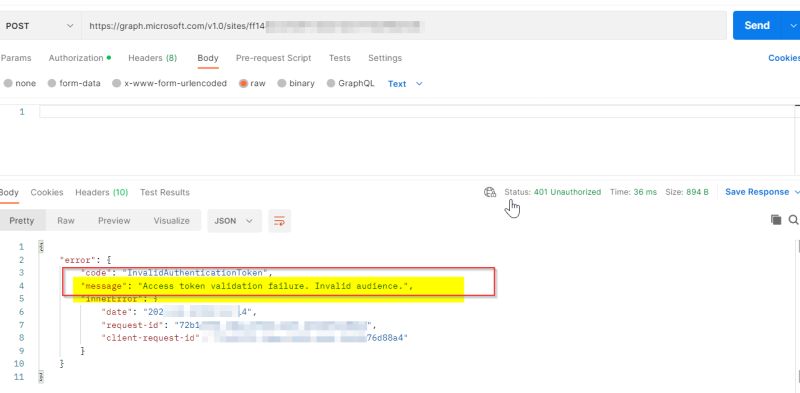Click the blue Send button
Viewport: 800px width, 393px height.
point(757,26)
